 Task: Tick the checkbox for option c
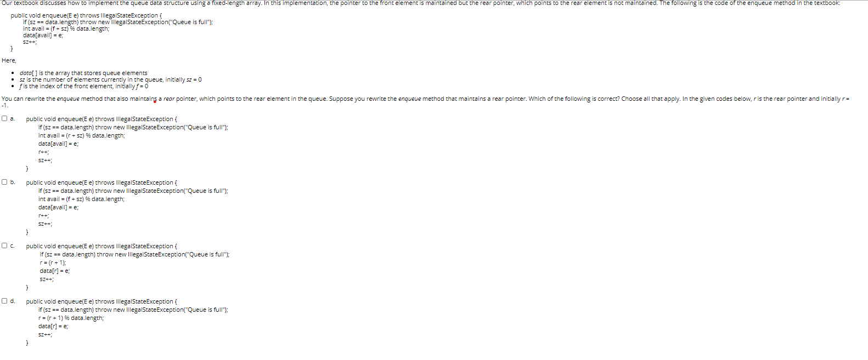[4, 245]
